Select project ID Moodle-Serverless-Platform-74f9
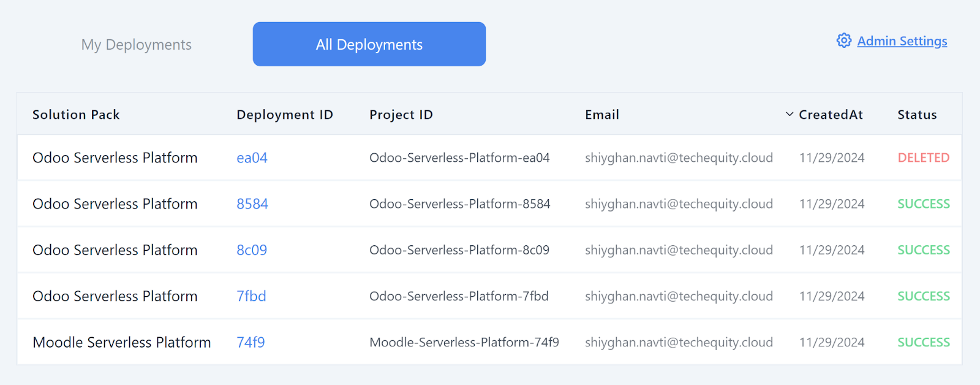This screenshot has height=385, width=980. click(464, 342)
